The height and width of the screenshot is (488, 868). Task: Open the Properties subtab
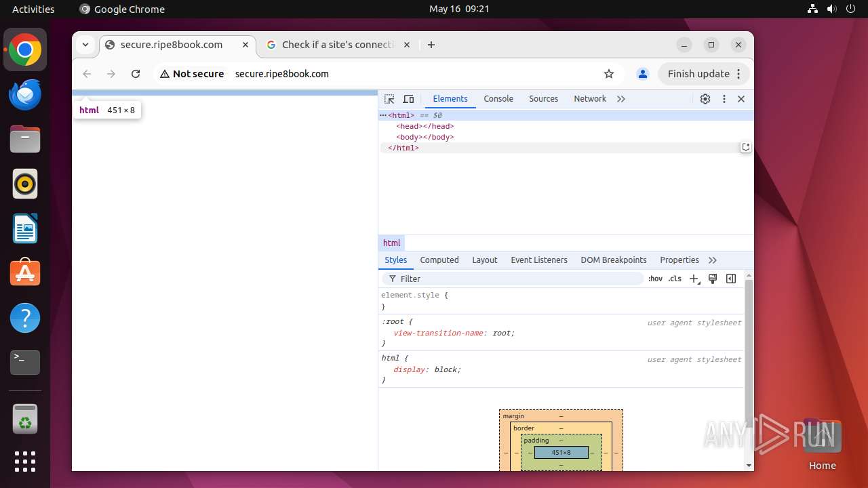tap(679, 260)
